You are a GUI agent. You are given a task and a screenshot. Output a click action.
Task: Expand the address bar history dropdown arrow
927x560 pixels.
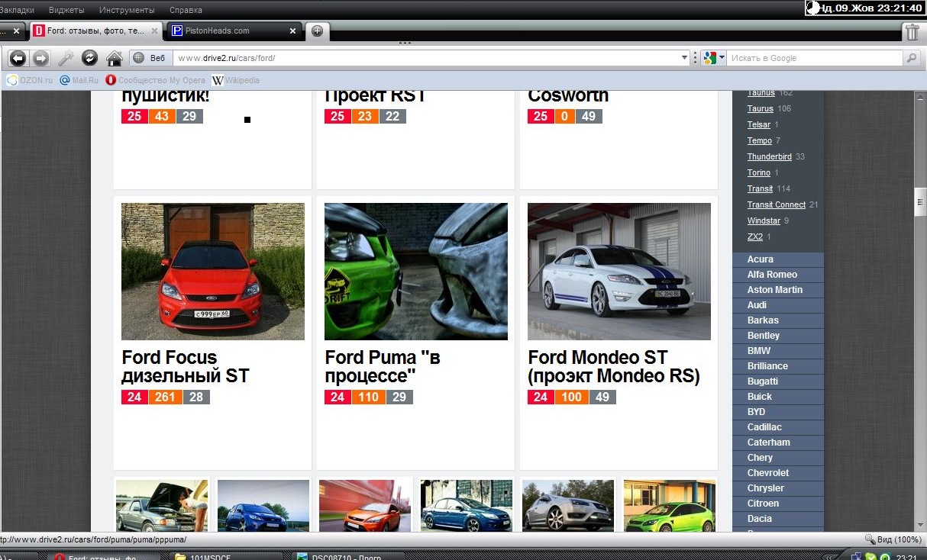tap(684, 58)
